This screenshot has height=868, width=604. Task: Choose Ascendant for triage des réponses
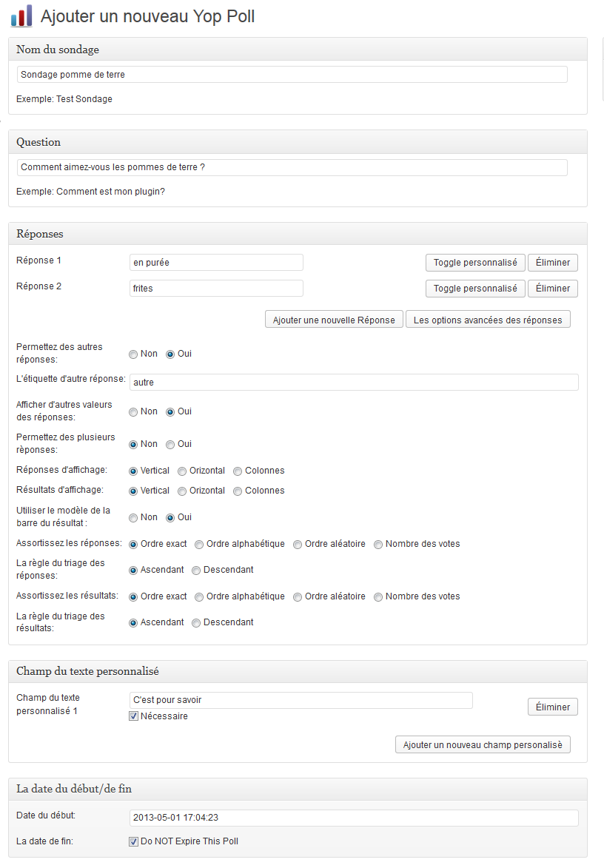133,571
